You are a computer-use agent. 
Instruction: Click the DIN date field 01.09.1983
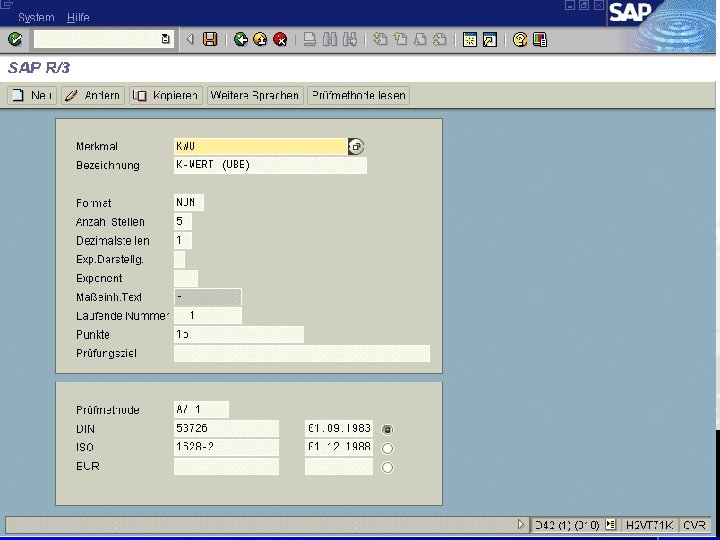339,428
